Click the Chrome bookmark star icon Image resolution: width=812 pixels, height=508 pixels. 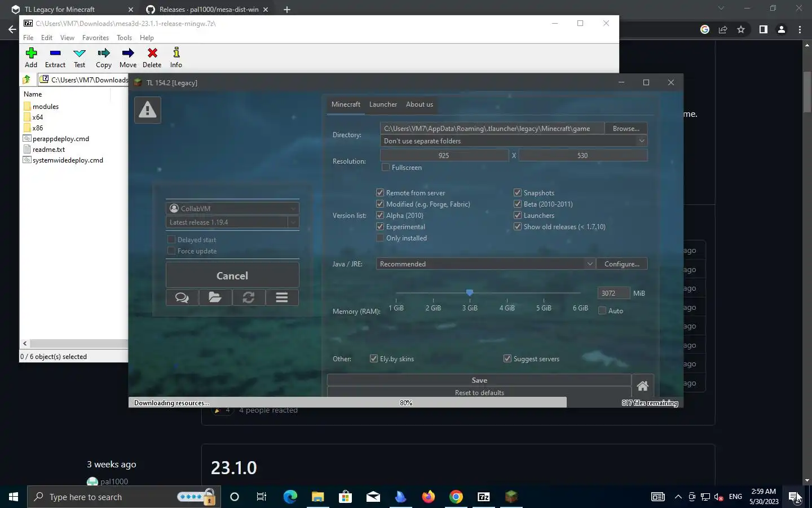tap(741, 29)
